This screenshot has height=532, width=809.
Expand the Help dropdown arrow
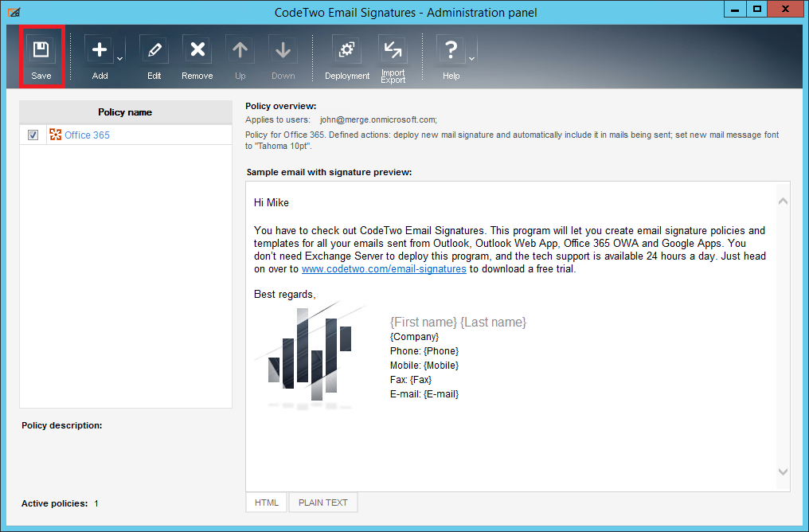click(471, 59)
